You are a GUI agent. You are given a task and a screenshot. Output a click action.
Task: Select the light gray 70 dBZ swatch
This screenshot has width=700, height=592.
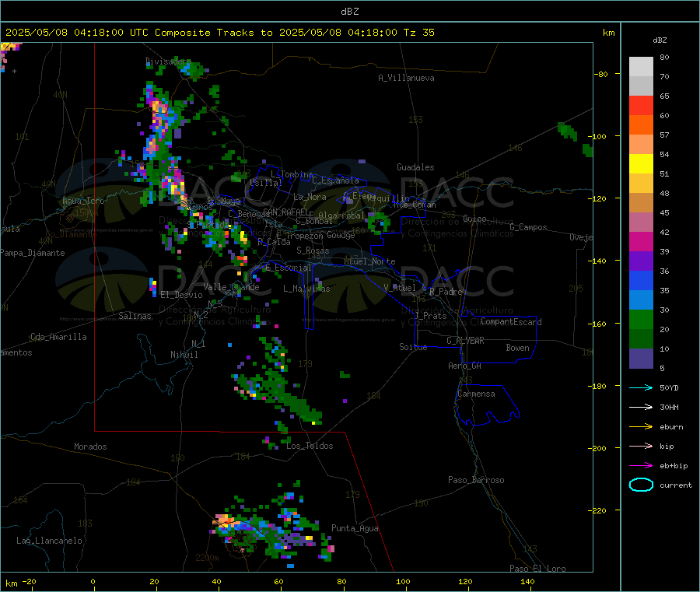point(641,67)
